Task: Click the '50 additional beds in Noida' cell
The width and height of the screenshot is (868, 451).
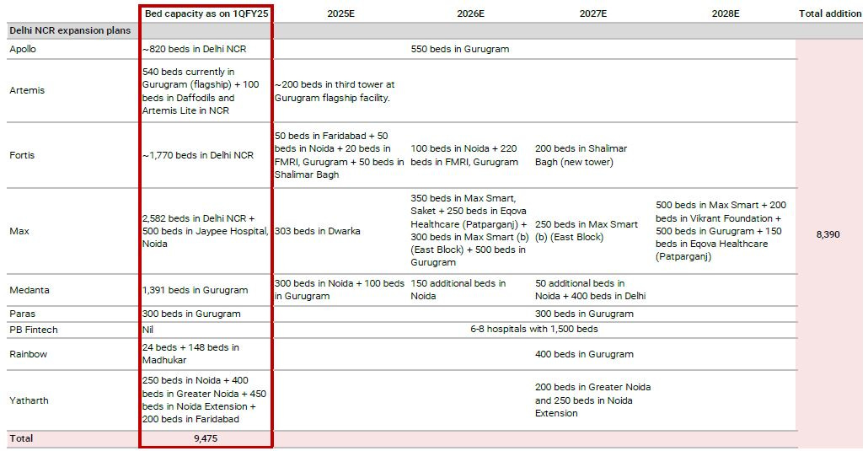Action: (590, 290)
